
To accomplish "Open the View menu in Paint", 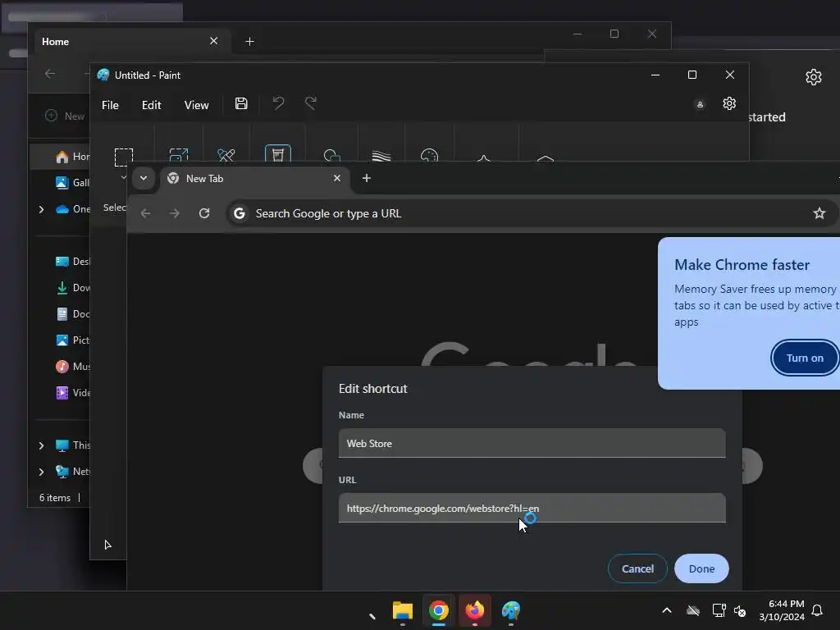I will (x=196, y=105).
